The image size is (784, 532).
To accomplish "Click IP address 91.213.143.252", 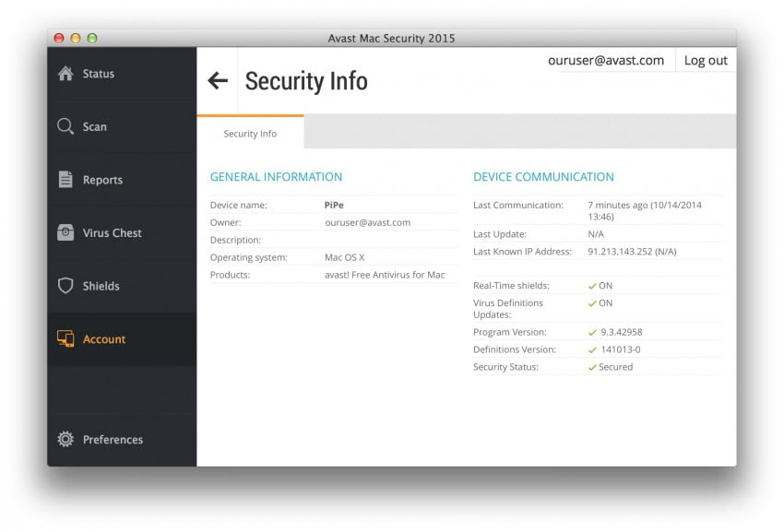I will (x=632, y=252).
